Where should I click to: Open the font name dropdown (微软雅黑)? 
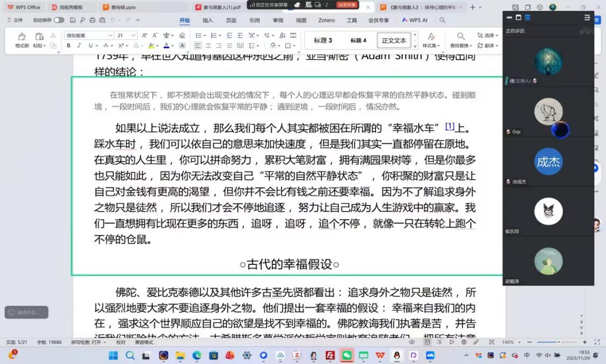coord(88,36)
